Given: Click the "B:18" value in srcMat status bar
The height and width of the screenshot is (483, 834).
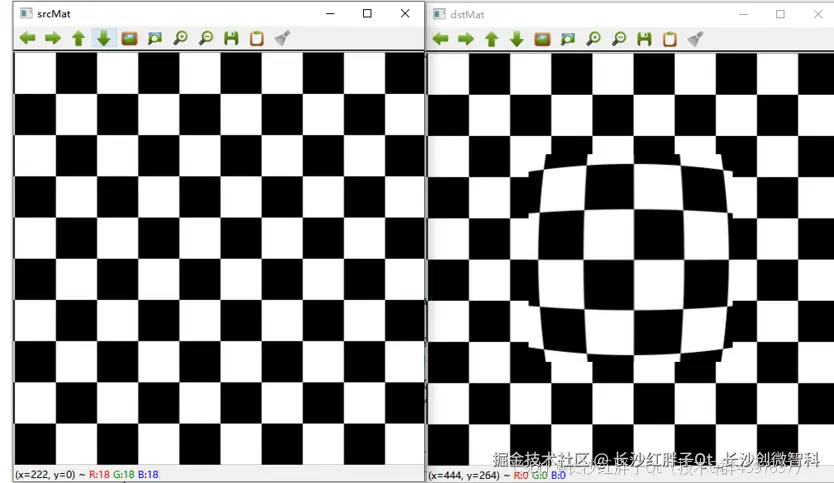Looking at the screenshot, I should pos(148,474).
